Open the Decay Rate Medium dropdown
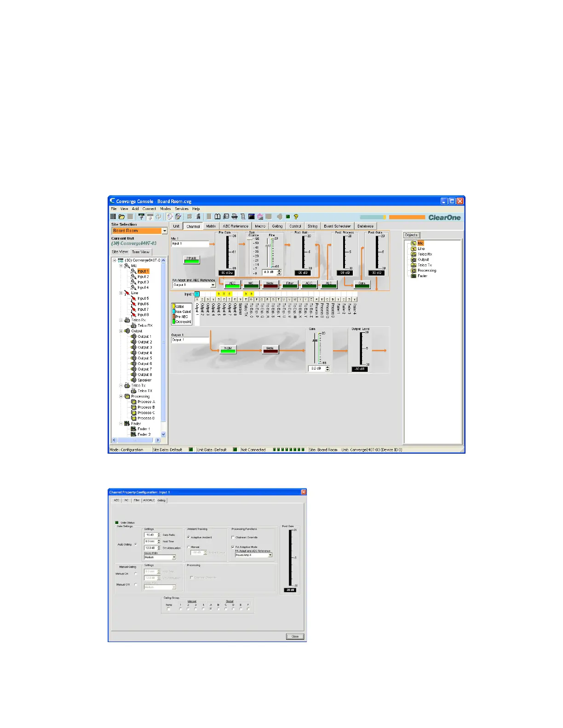Viewport: 563px width, 728px height. (174, 557)
